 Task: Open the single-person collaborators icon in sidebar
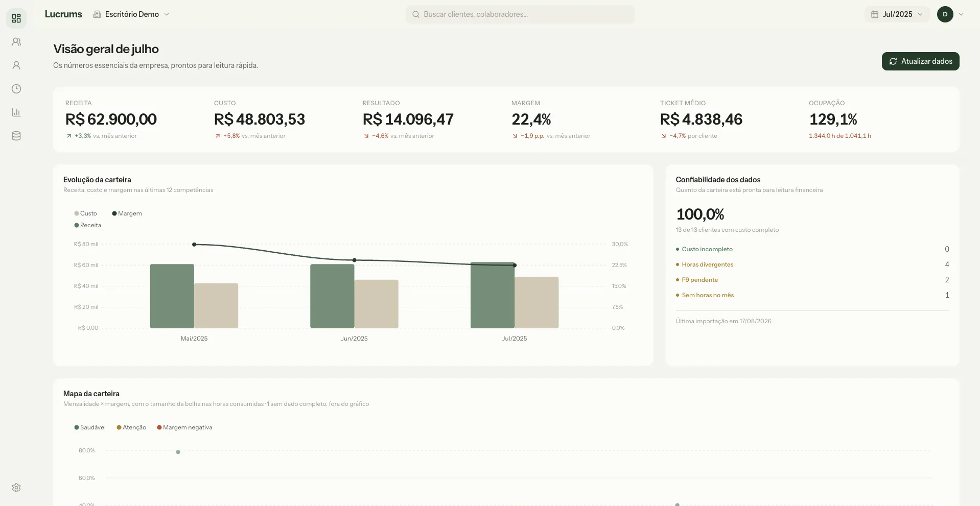[x=16, y=65]
